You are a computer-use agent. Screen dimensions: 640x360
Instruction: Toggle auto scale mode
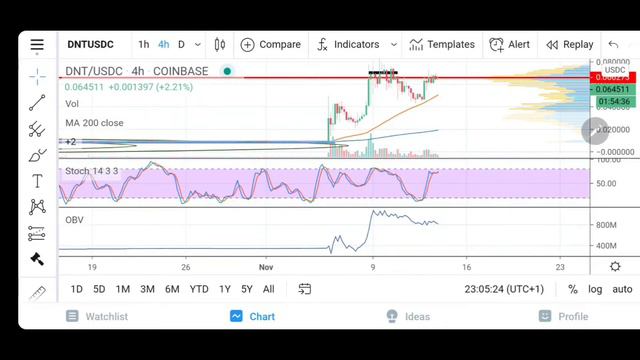(622, 289)
